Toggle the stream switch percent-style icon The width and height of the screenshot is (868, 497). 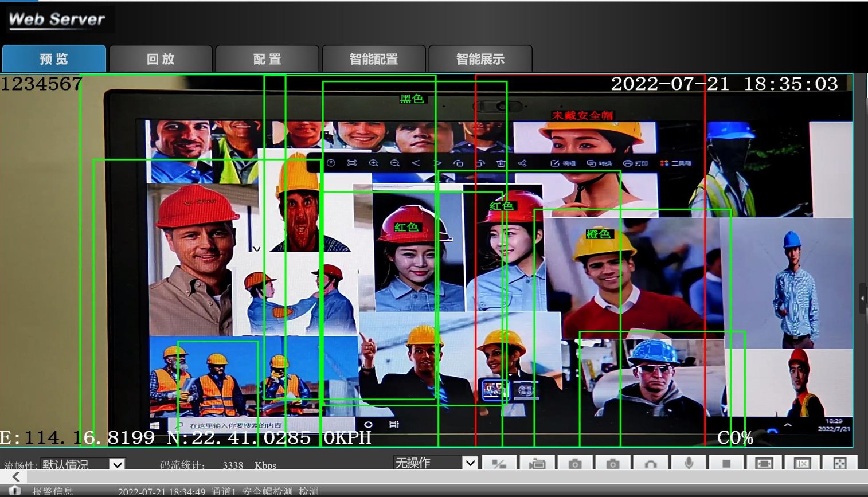[x=499, y=463]
